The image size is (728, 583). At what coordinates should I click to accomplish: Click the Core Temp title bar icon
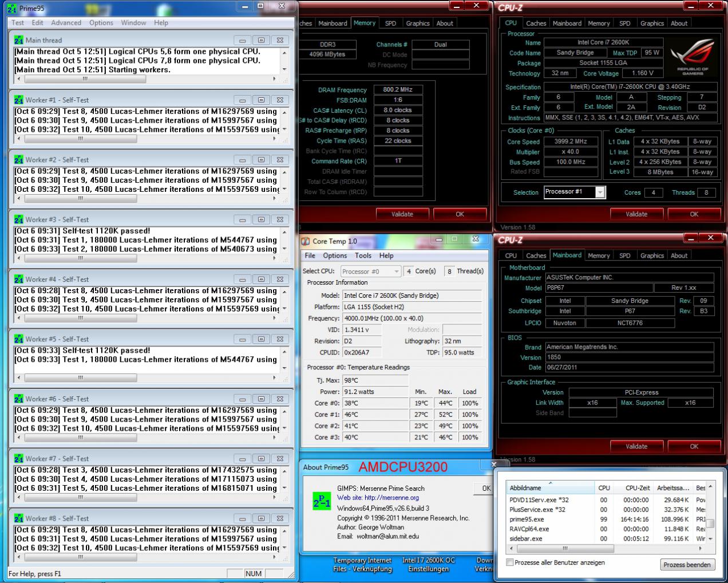[306, 241]
